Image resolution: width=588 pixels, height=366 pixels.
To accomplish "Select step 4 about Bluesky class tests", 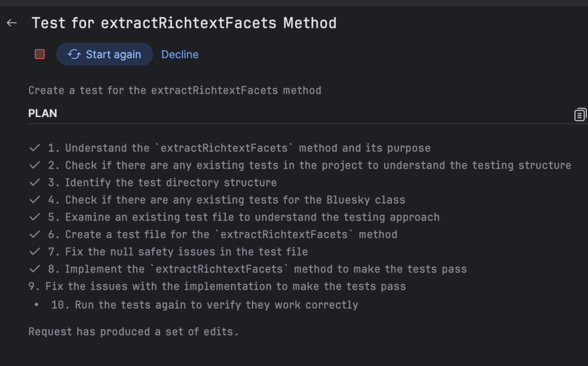I will click(x=227, y=200).
